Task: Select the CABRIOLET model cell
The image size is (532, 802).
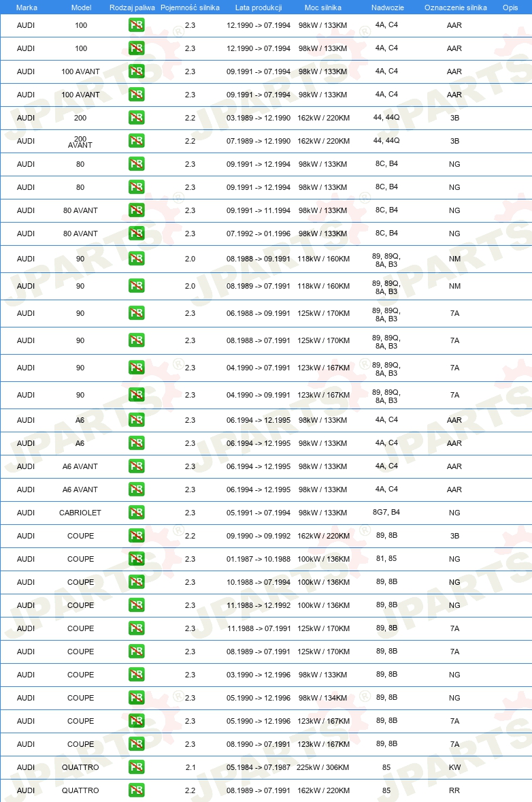Action: click(80, 513)
